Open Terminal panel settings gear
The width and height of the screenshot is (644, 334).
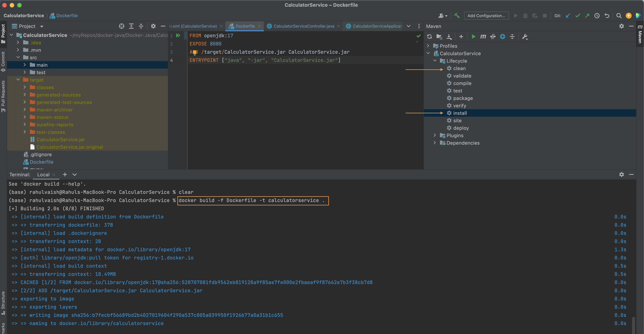[621, 174]
